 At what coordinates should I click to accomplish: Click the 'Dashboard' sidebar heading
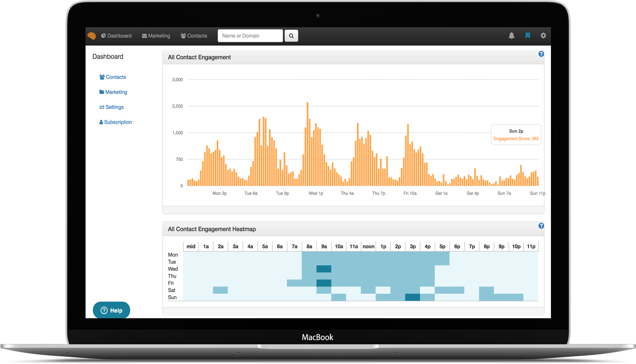click(108, 56)
